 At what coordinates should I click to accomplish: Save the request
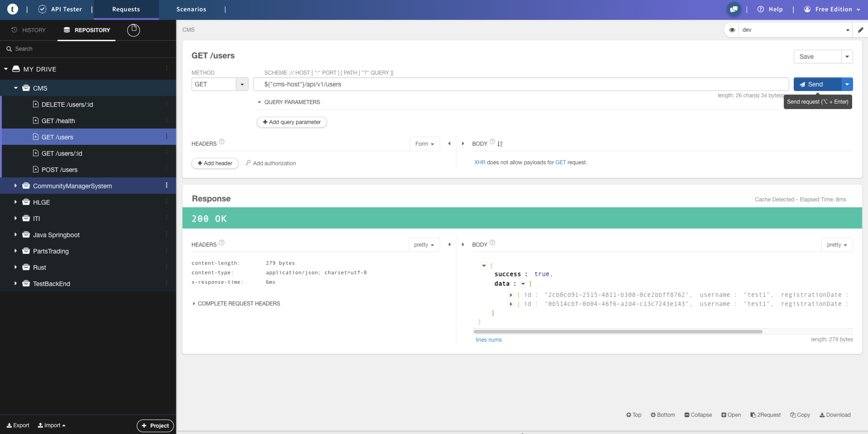(x=817, y=57)
